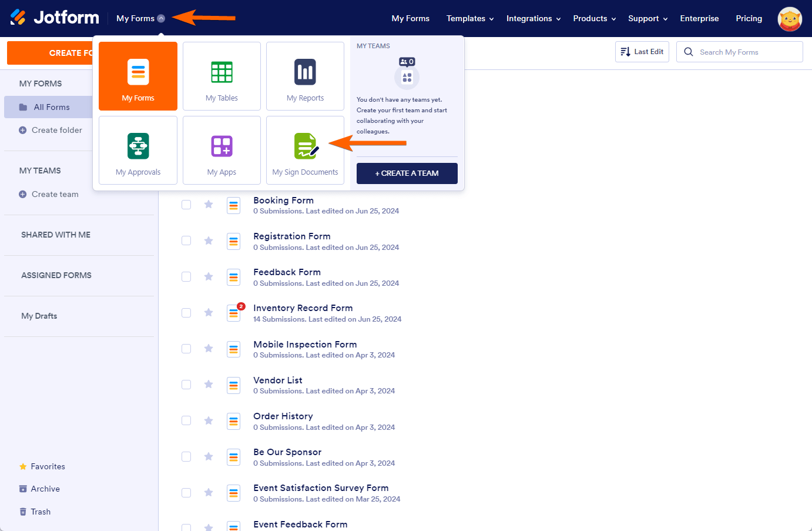
Task: Expand the Support menu
Action: point(648,18)
